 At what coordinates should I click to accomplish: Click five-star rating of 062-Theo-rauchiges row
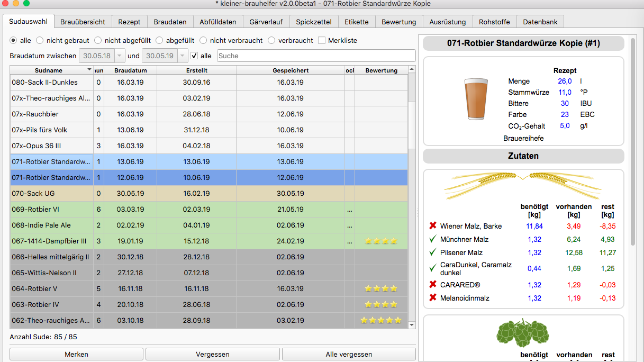381,321
